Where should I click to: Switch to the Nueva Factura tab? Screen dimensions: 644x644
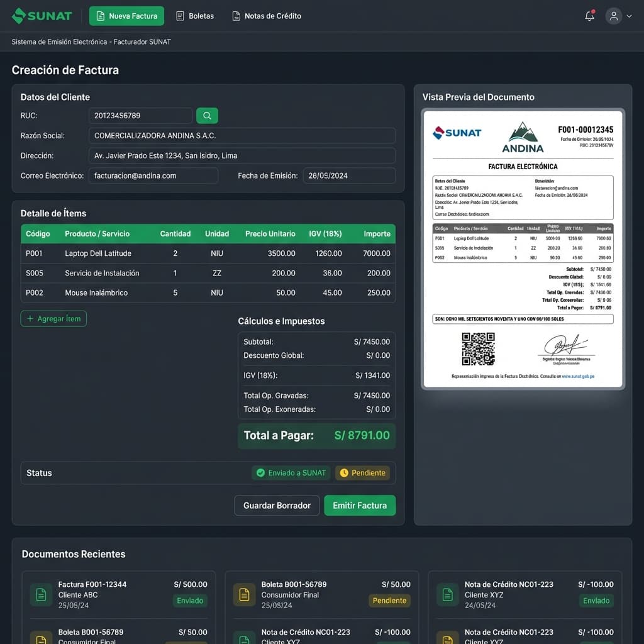point(126,16)
